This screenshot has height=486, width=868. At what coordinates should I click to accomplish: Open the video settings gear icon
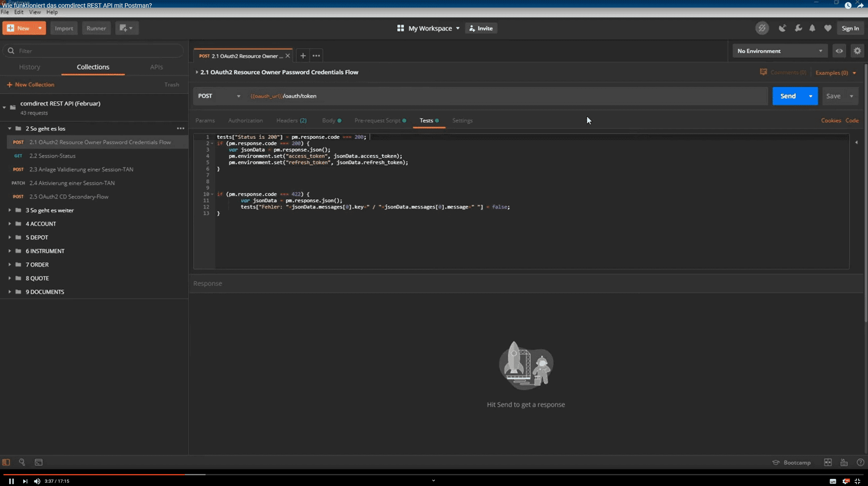[846, 481]
